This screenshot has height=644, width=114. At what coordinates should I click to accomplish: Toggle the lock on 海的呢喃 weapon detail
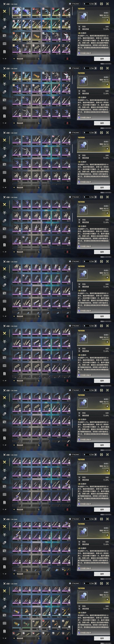tap(107, 20)
